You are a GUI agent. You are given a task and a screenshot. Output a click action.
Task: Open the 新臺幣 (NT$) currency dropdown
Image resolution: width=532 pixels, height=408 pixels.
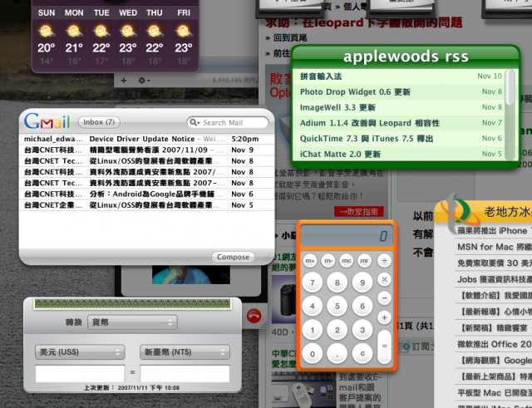(185, 352)
